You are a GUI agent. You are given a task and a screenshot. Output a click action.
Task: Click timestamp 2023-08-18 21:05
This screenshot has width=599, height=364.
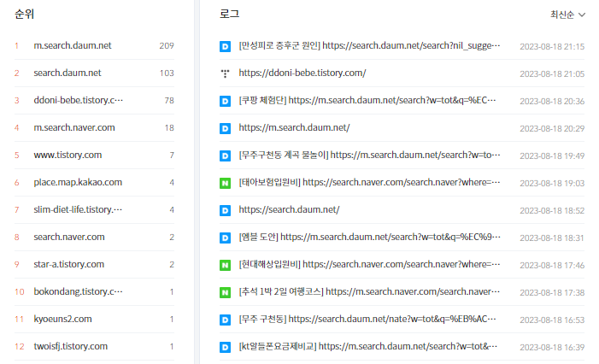[552, 74]
